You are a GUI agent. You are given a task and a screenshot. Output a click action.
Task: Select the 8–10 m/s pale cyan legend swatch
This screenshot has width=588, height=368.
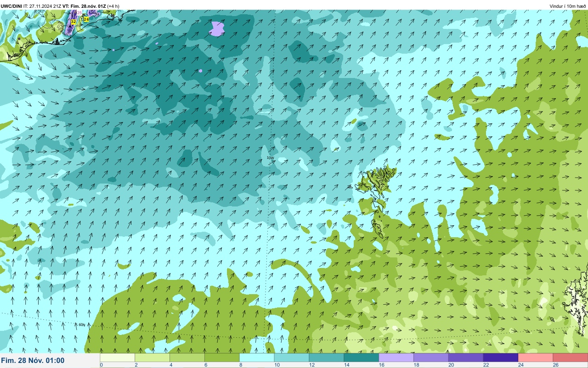pos(257,357)
